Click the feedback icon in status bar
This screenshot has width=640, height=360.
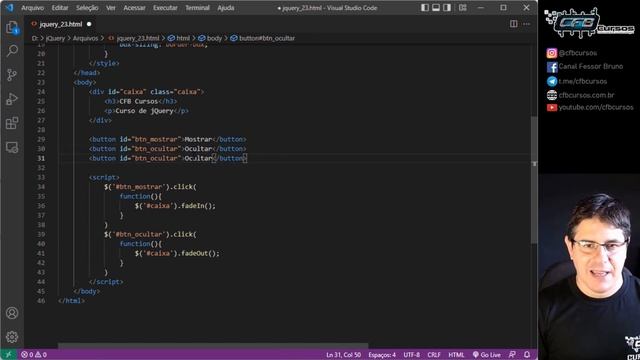tap(512, 354)
